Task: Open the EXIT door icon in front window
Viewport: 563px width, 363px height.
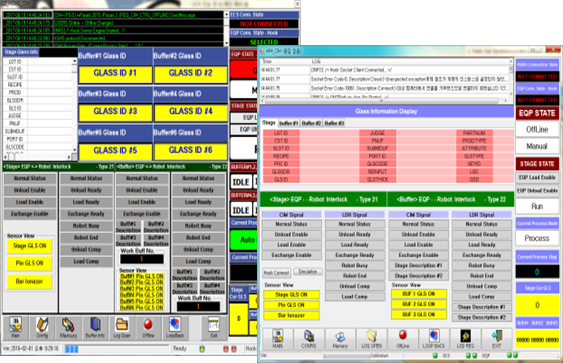Action: tap(497, 339)
